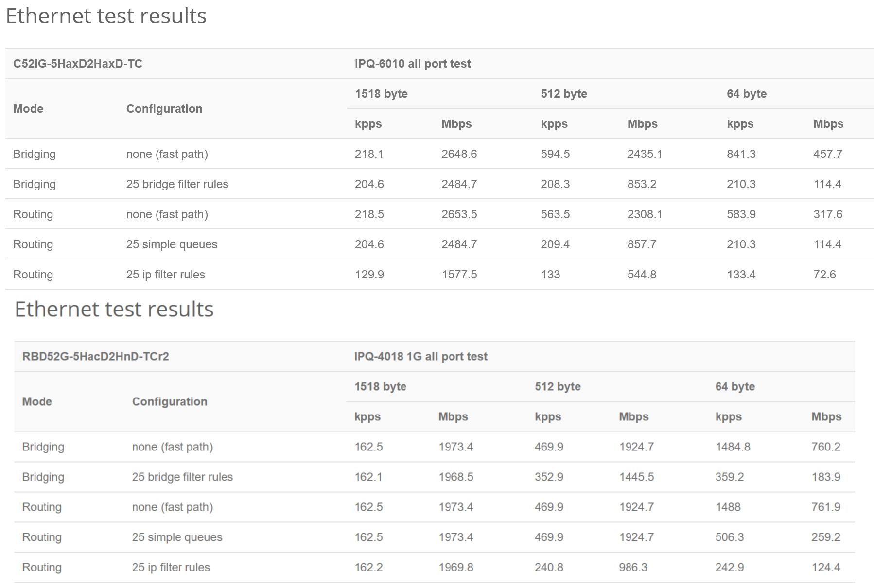Click the 124.4 Mbps cell
This screenshot has height=588, width=874.
(825, 567)
